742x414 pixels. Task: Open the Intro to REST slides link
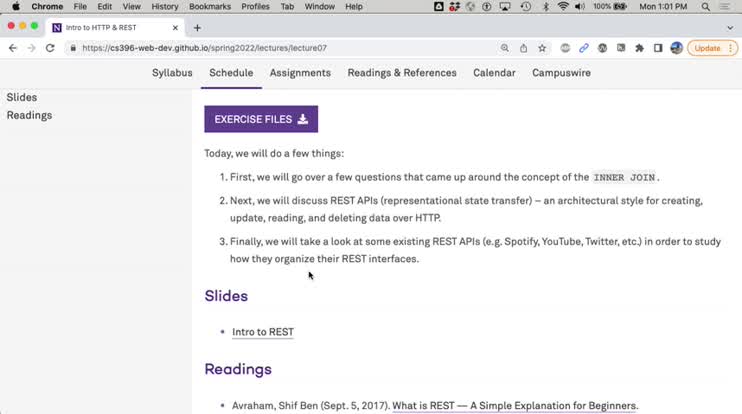pyautogui.click(x=263, y=332)
